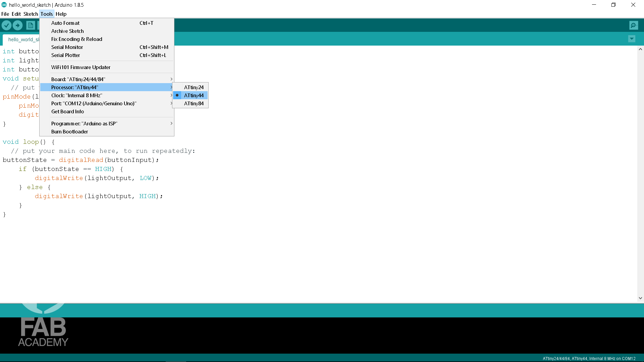This screenshot has width=644, height=362.
Task: Click the "} else {" code line
Action: tap(35, 187)
